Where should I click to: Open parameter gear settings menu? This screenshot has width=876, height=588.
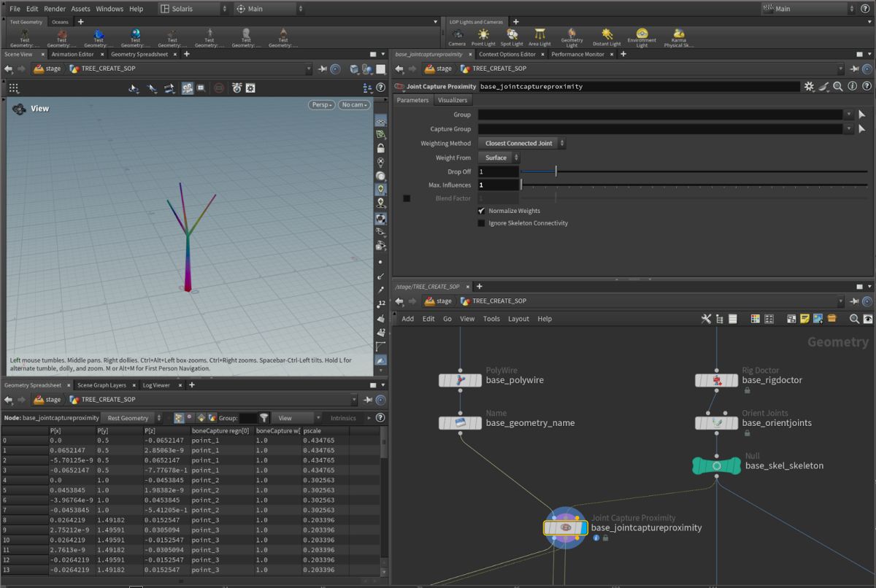[x=809, y=86]
